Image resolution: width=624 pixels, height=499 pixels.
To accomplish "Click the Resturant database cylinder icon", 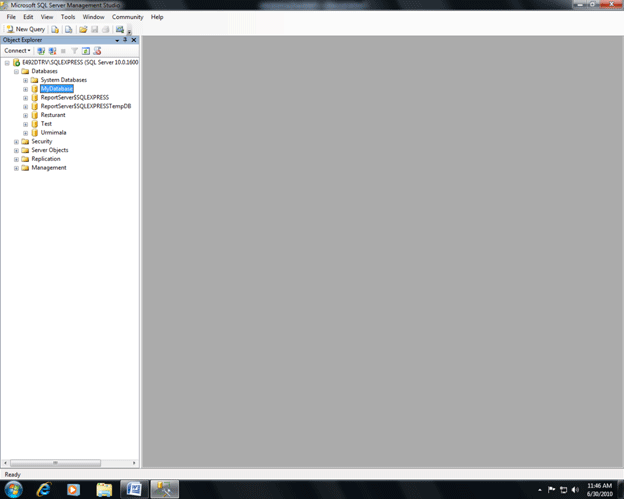I will [x=35, y=115].
